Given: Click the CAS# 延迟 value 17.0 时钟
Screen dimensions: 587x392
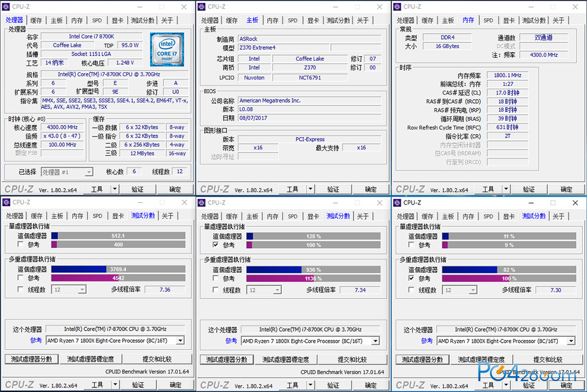Looking at the screenshot, I should [507, 92].
